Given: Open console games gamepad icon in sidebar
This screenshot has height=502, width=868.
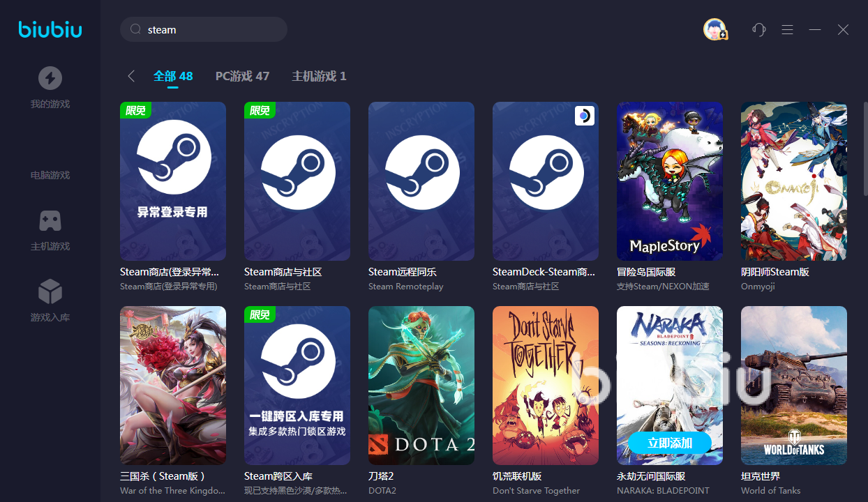Looking at the screenshot, I should coord(50,221).
